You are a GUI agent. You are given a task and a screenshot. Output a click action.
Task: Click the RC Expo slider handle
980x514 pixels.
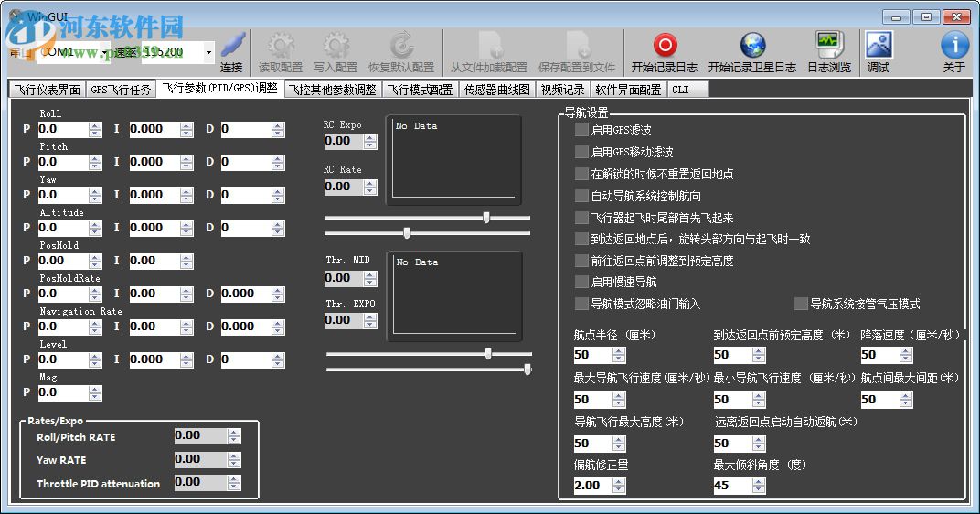point(486,217)
